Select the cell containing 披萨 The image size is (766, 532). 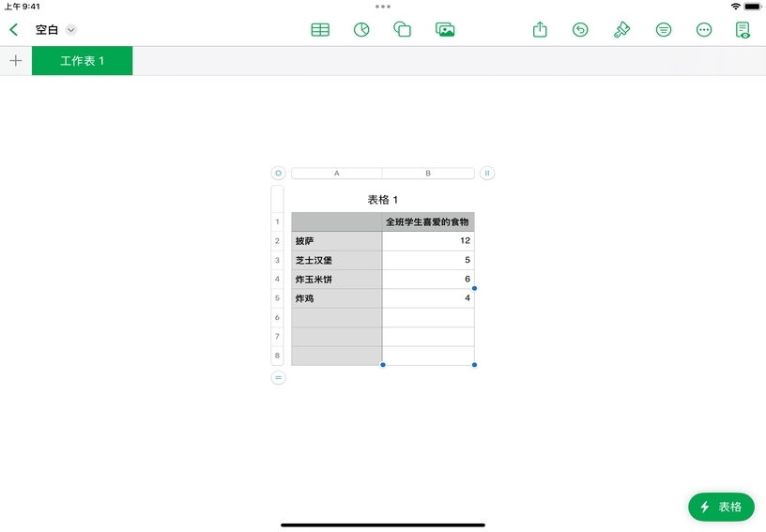[336, 241]
